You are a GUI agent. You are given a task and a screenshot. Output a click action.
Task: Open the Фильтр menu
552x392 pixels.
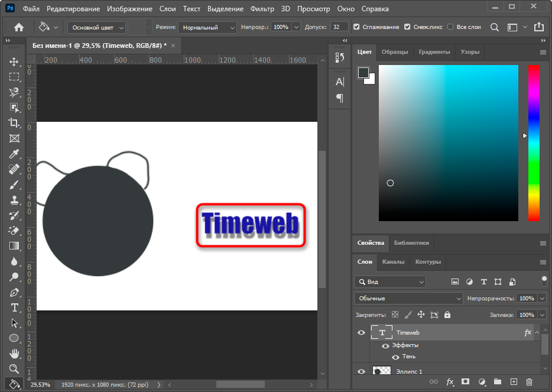262,9
